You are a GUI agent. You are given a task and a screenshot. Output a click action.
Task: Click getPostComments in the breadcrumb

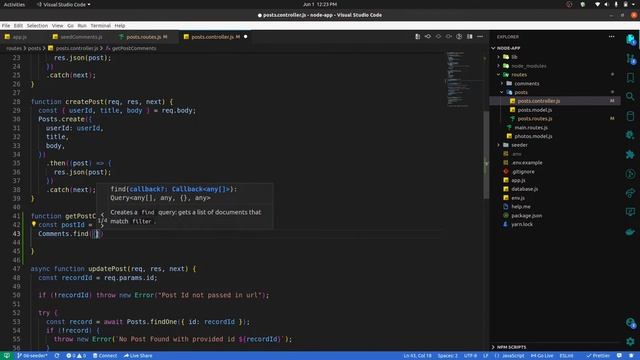[133, 48]
